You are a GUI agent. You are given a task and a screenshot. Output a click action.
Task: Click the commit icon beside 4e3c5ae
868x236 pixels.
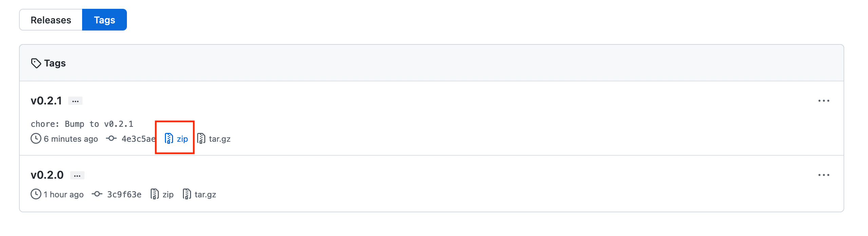pyautogui.click(x=111, y=139)
